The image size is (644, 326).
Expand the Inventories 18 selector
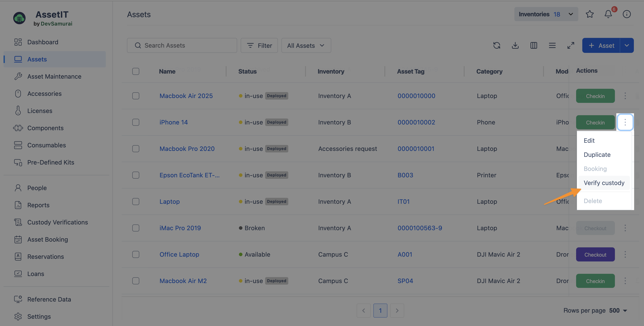546,14
